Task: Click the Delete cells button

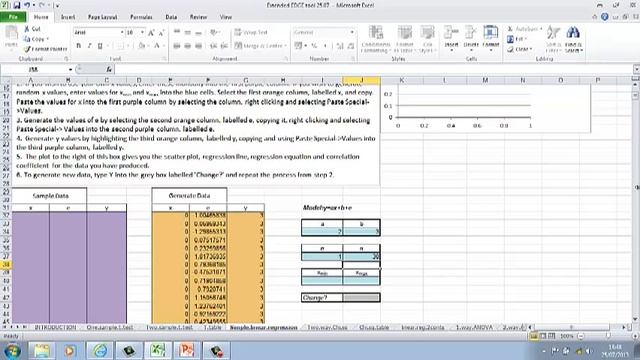Action: point(471,39)
